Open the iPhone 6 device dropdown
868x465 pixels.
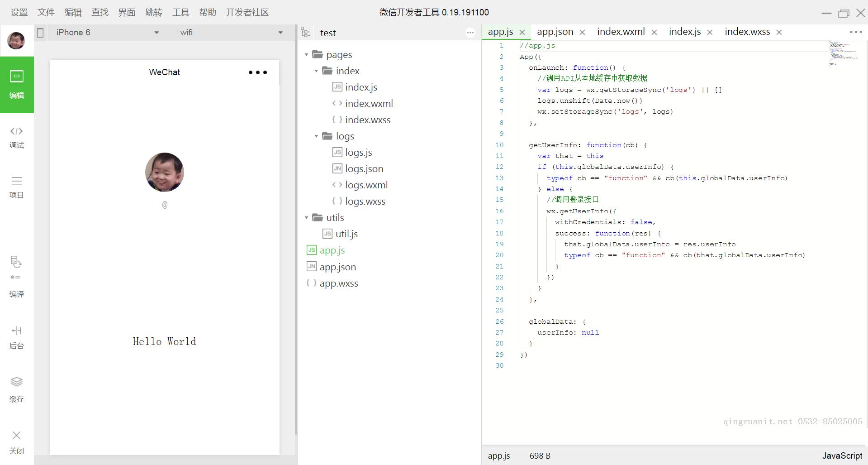(107, 33)
